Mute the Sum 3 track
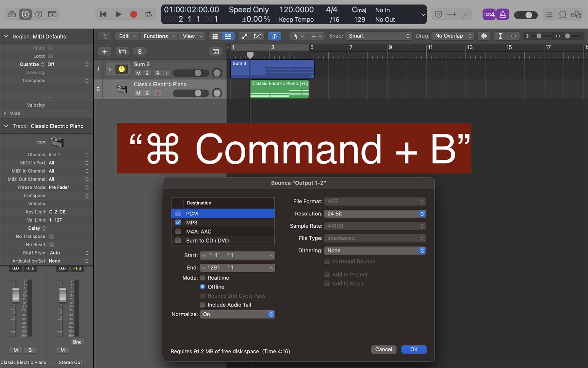 click(x=139, y=73)
